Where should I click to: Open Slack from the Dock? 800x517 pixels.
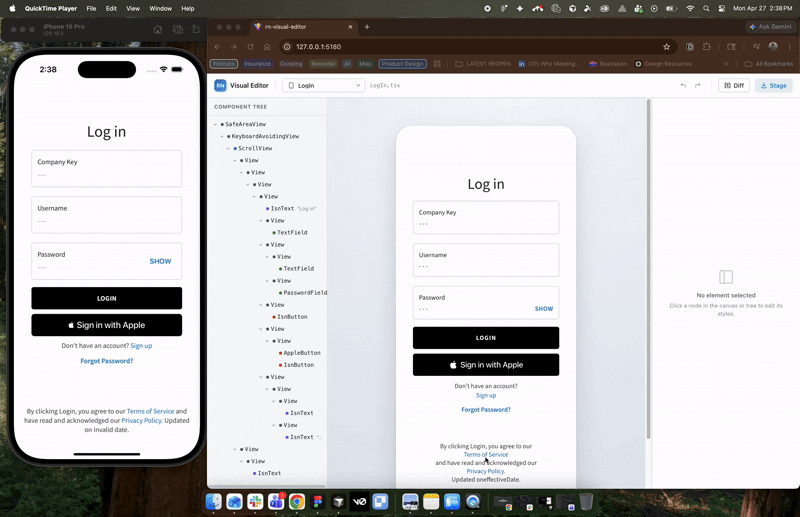(x=255, y=502)
